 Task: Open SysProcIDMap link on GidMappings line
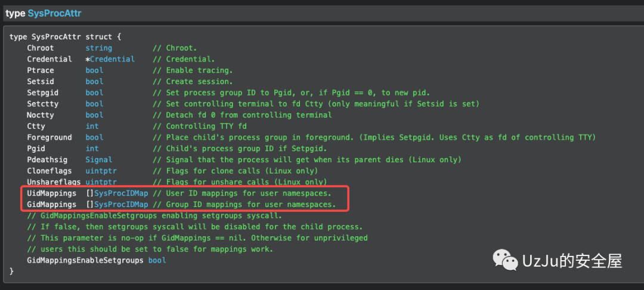121,204
